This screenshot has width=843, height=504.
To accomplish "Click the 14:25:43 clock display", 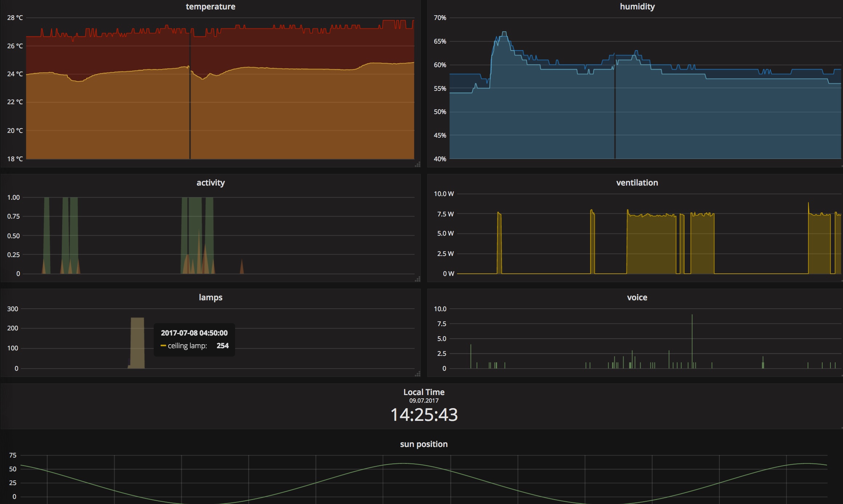I will (x=424, y=415).
